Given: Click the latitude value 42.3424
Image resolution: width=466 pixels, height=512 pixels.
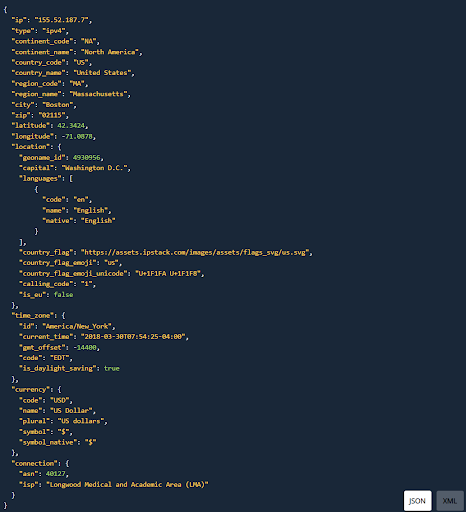Looking at the screenshot, I should [x=71, y=126].
